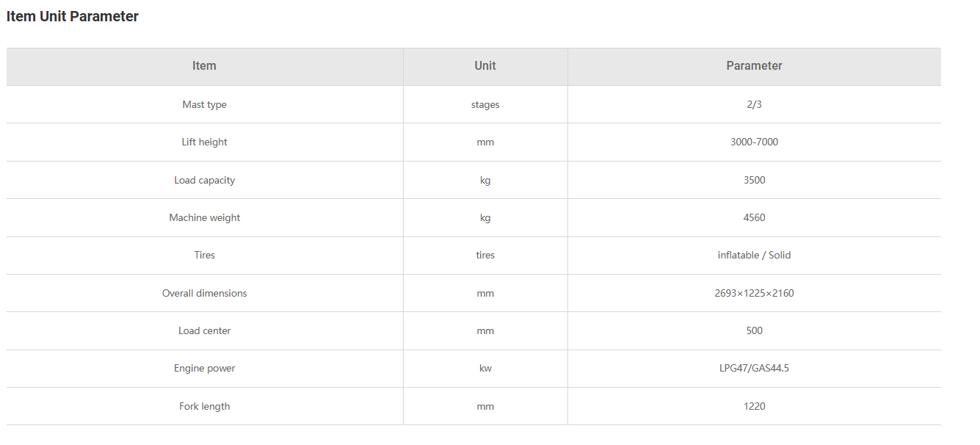
Task: Click the Parameter column header
Action: (754, 66)
